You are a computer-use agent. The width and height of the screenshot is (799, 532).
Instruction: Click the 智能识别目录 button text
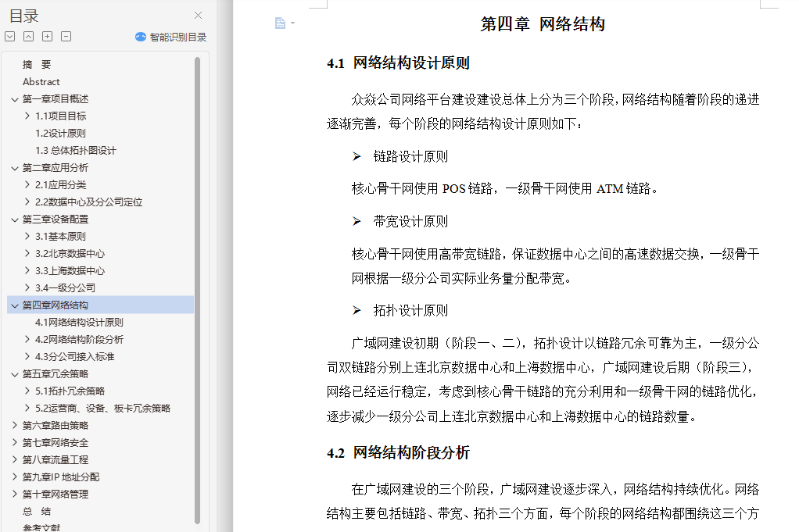pyautogui.click(x=177, y=37)
